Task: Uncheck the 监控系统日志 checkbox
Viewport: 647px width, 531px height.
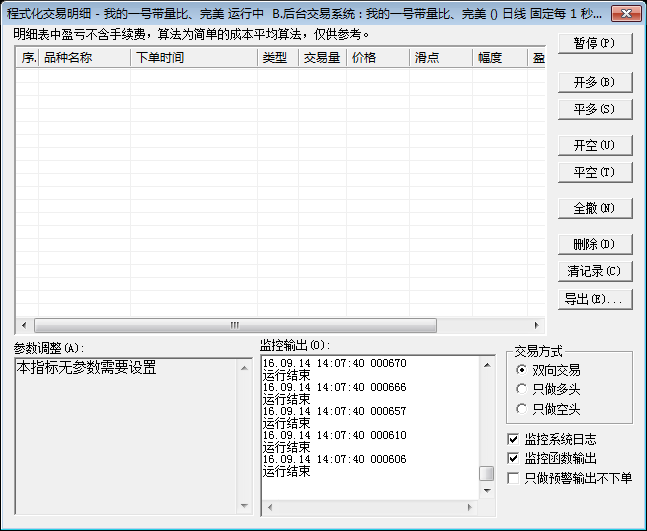Action: [514, 440]
